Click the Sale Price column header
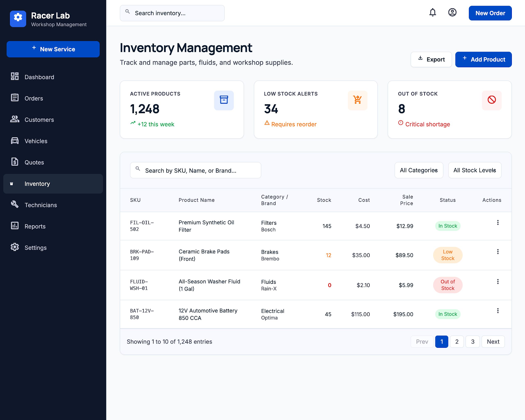This screenshot has width=525, height=420. click(407, 200)
